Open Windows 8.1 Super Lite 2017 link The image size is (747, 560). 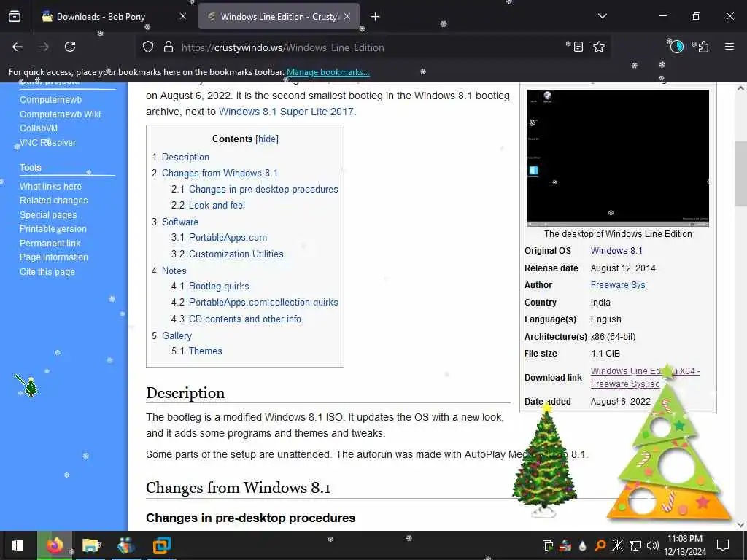click(x=286, y=112)
